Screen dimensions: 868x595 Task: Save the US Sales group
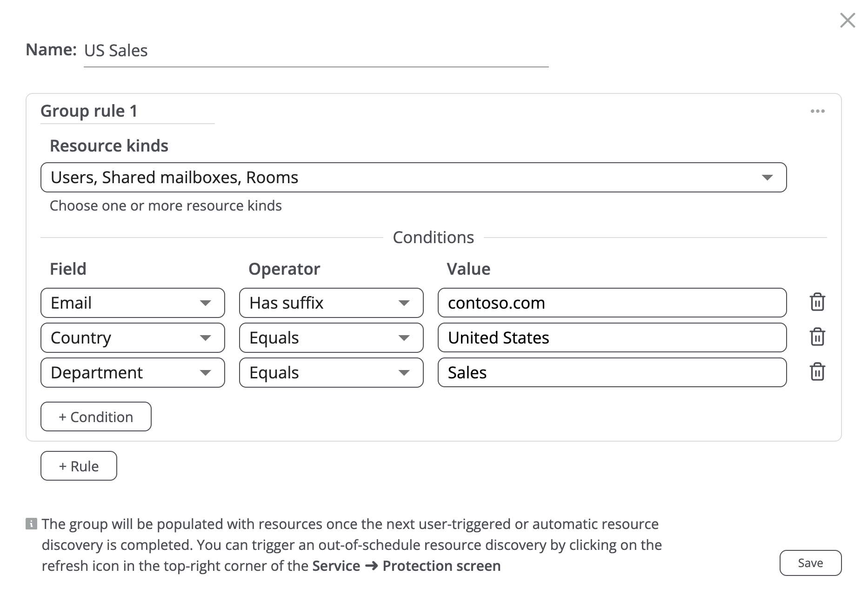pyautogui.click(x=810, y=563)
